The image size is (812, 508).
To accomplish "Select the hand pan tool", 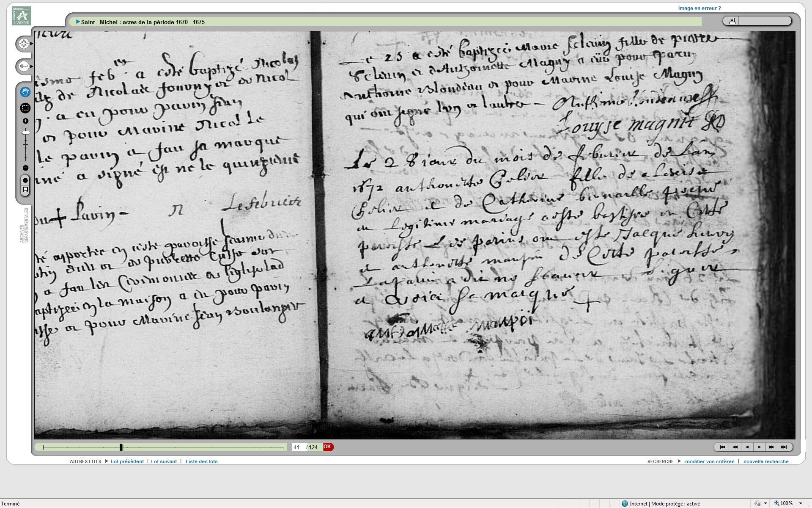I will click(25, 92).
